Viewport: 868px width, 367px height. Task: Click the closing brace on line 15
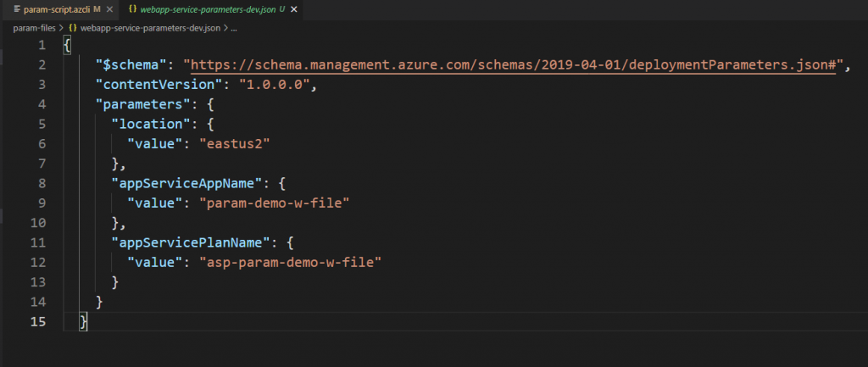pyautogui.click(x=82, y=321)
